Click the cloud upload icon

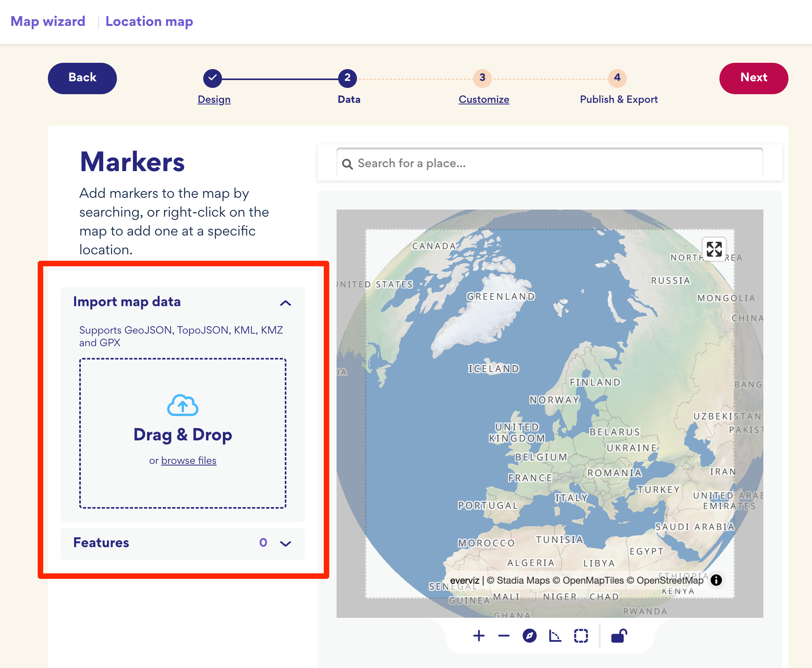(x=182, y=405)
